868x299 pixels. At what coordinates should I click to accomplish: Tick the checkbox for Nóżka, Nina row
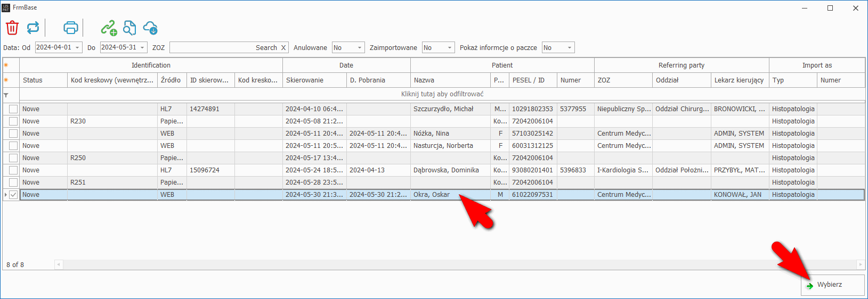point(13,134)
